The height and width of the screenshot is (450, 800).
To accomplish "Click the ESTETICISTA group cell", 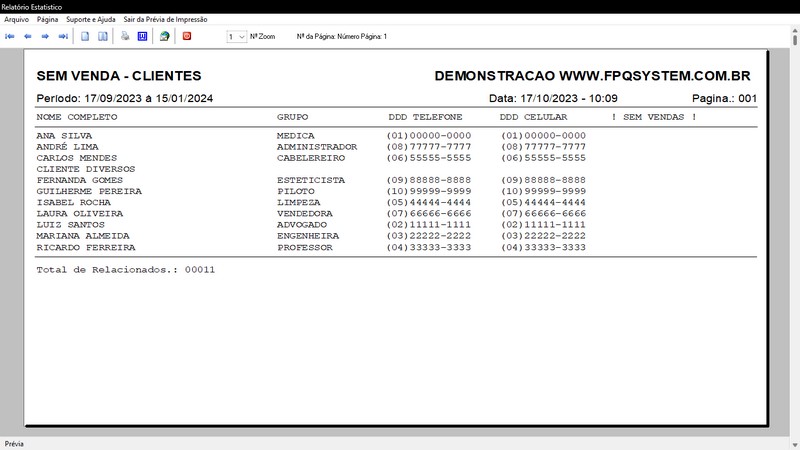I will tap(311, 180).
